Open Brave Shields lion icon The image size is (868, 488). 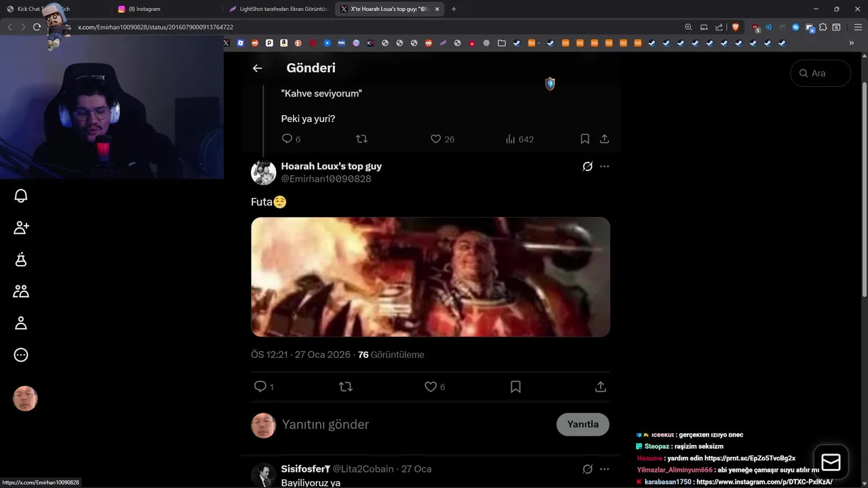click(x=736, y=27)
